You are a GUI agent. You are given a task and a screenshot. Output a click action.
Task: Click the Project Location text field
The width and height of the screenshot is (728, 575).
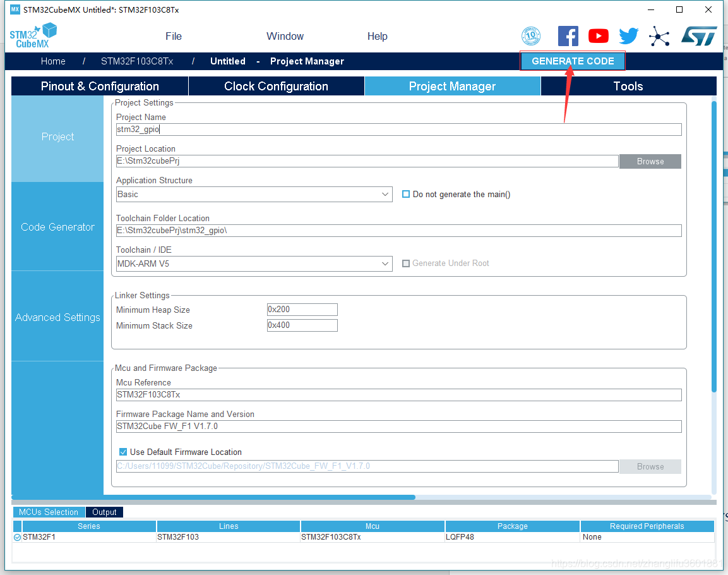tap(367, 161)
